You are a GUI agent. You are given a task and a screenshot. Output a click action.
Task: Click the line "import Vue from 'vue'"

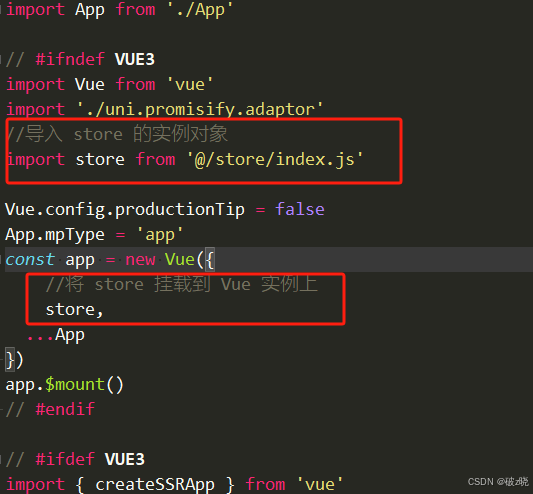tap(109, 85)
